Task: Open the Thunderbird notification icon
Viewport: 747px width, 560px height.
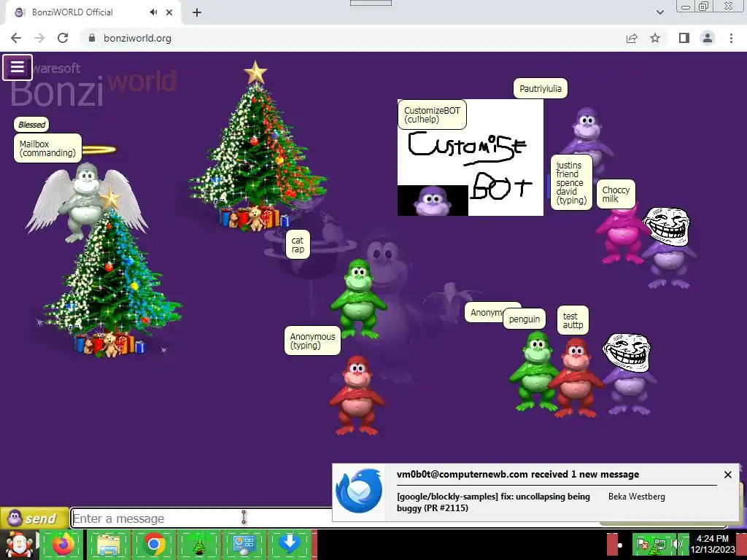Action: coord(359,491)
